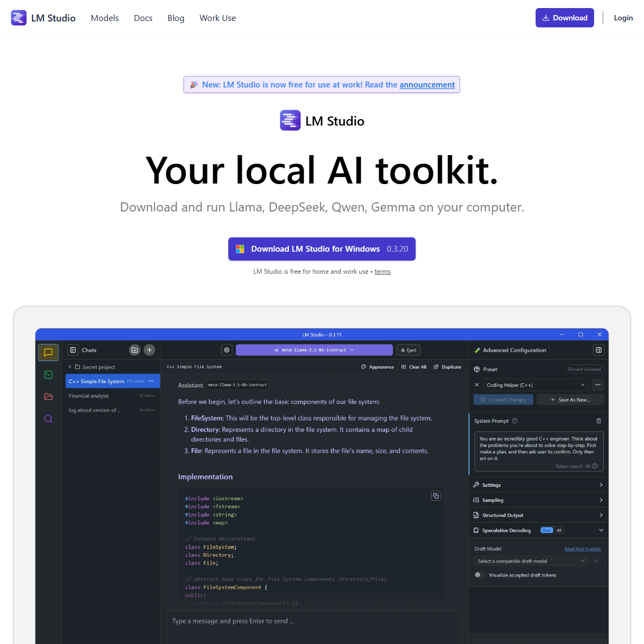Click System Prompt help question icon
The width and height of the screenshot is (644, 644).
[x=515, y=421]
